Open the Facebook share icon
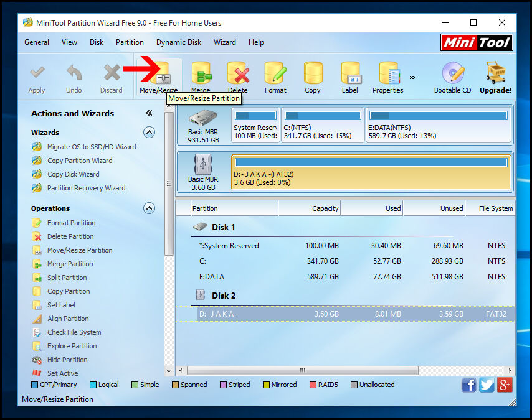Image resolution: width=532 pixels, height=420 pixels. (469, 385)
